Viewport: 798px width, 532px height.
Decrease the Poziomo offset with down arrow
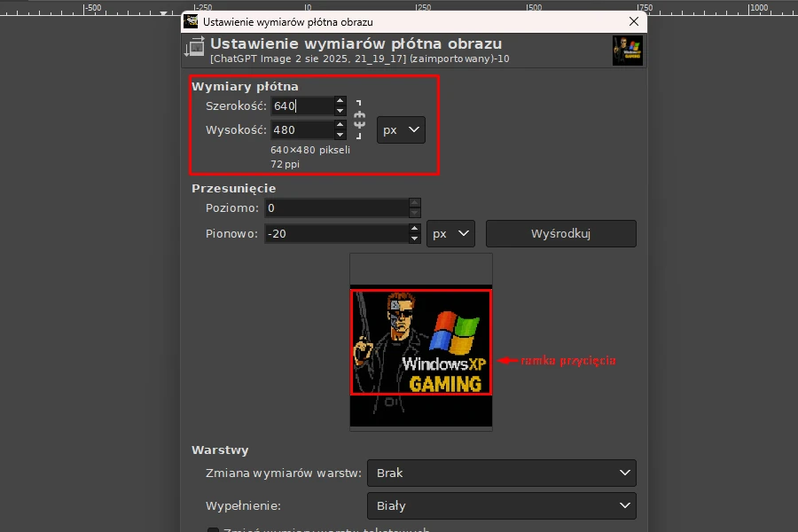coord(415,213)
